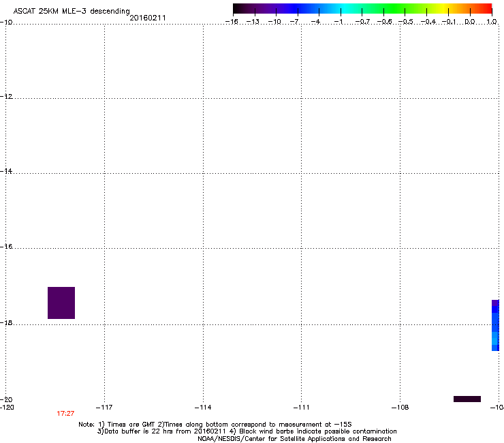Click the -111 longitude label
The image size is (504, 443).
(x=301, y=408)
